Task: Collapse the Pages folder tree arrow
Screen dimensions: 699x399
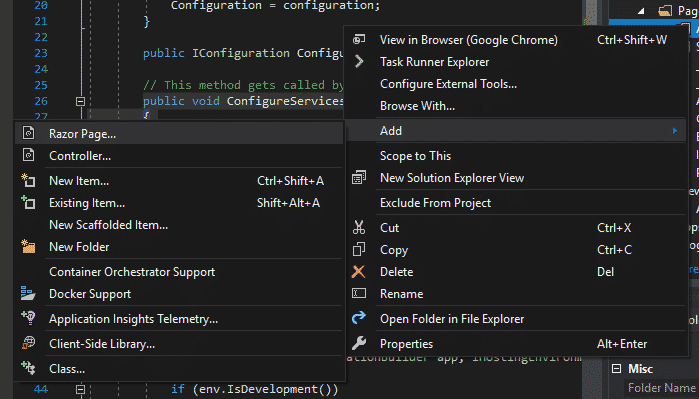Action: [641, 11]
